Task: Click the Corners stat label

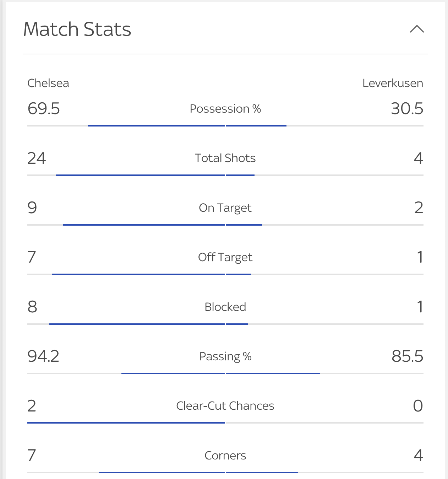Action: [225, 455]
